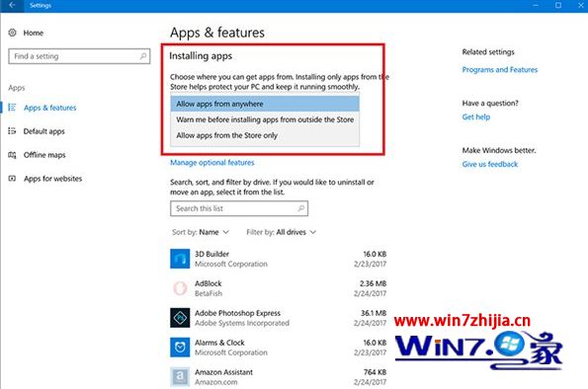
Task: Go back with the arrow in title bar
Action: (x=12, y=5)
